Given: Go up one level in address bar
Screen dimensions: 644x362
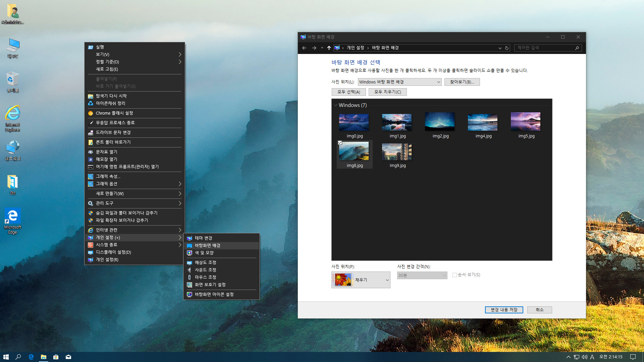Looking at the screenshot, I should point(329,48).
